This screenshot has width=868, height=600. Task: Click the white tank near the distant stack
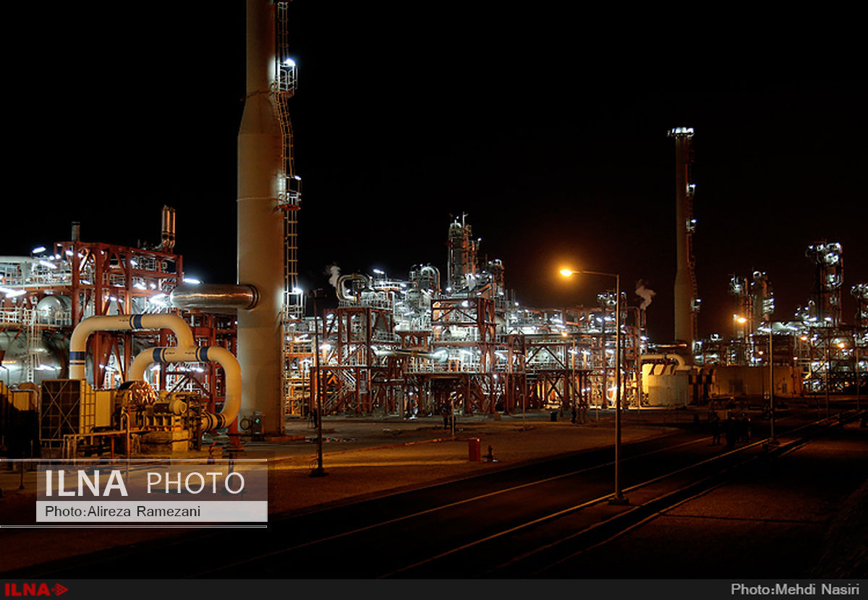coord(665,384)
